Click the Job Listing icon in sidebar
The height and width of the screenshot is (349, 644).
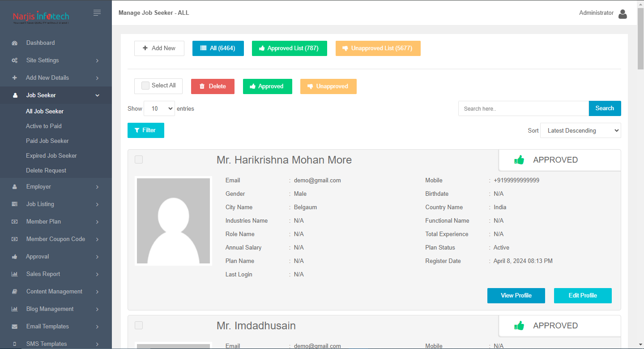15,204
